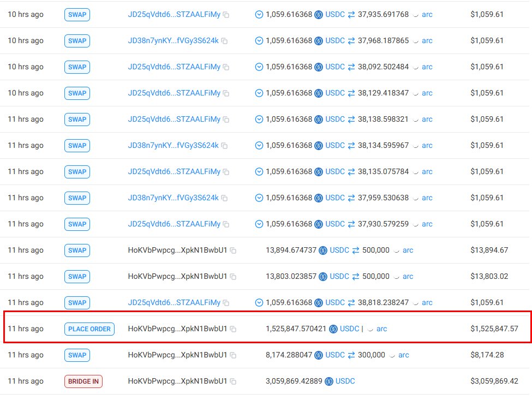Open USDC token link in BRIDGE IN row
The width and height of the screenshot is (532, 400).
(345, 381)
